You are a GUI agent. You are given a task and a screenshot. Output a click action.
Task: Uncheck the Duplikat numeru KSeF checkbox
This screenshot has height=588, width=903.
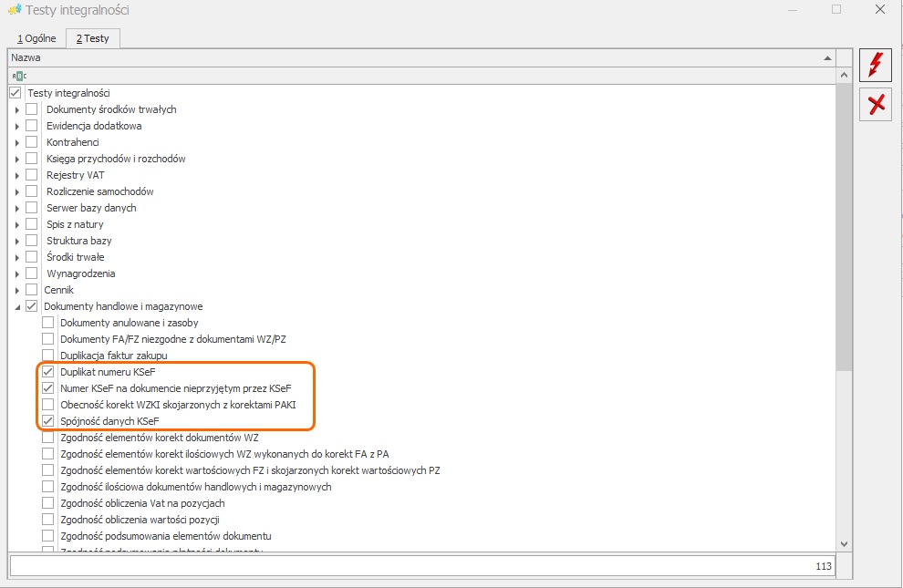[47, 372]
